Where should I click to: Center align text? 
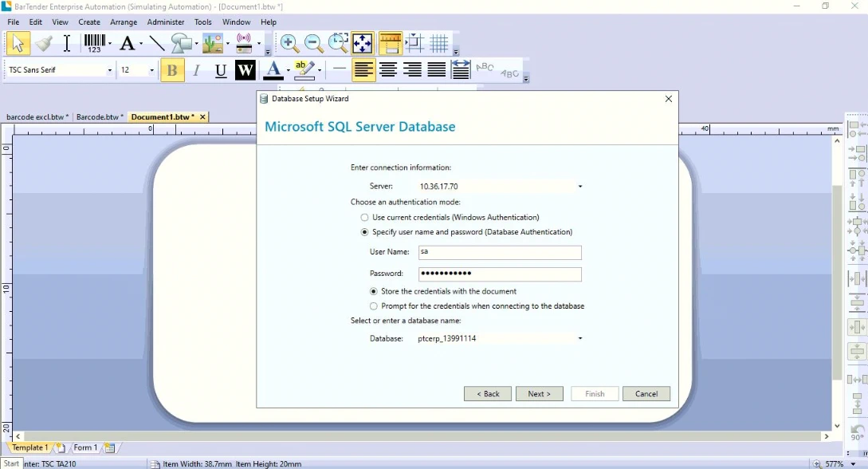(388, 70)
